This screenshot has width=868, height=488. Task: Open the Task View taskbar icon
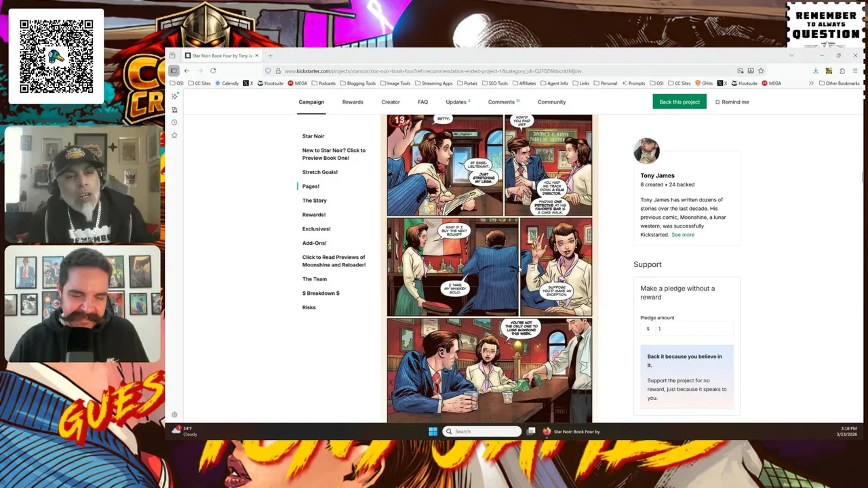click(531, 431)
